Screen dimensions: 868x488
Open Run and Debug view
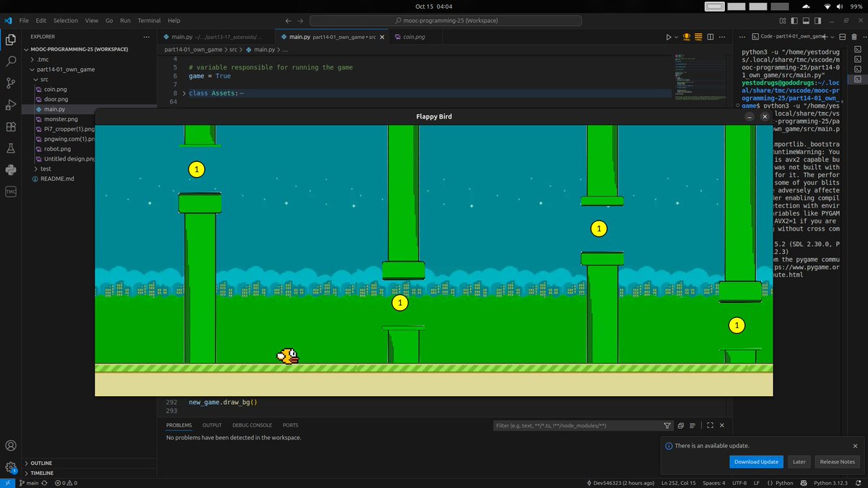tap(11, 105)
